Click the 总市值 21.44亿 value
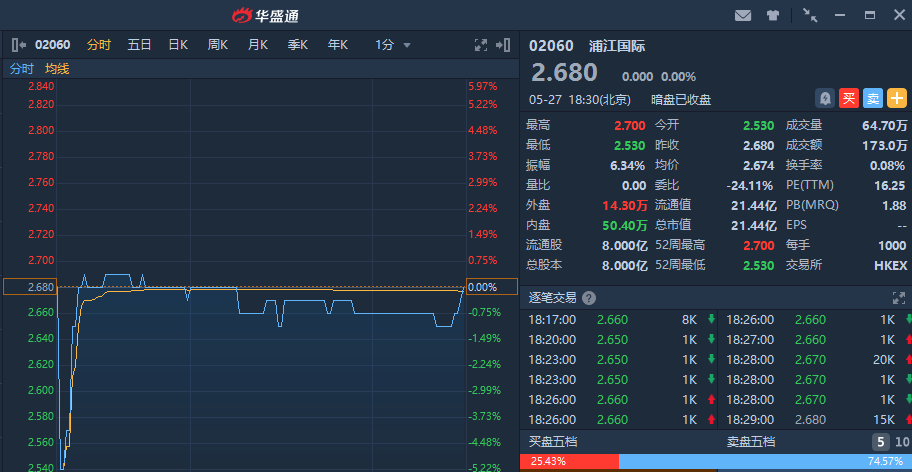This screenshot has height=472, width=912. [x=754, y=225]
